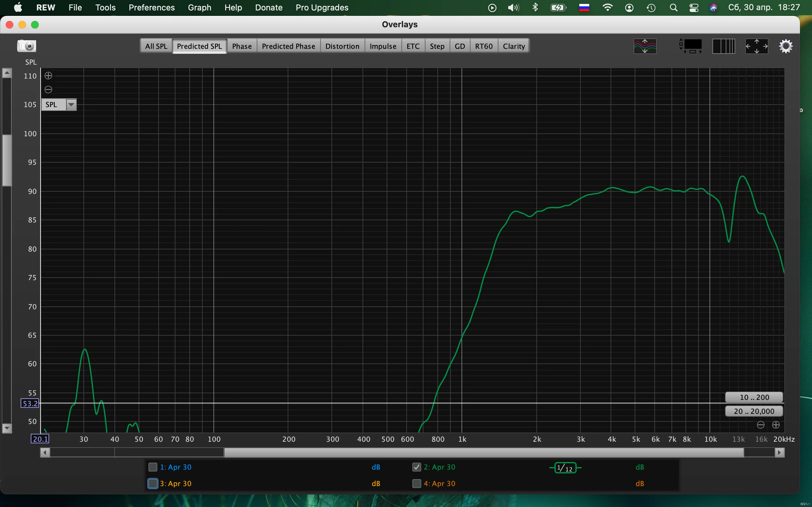Viewport: 812px width, 507px height.
Task: Open the SPL axis dropdown
Action: [x=71, y=105]
